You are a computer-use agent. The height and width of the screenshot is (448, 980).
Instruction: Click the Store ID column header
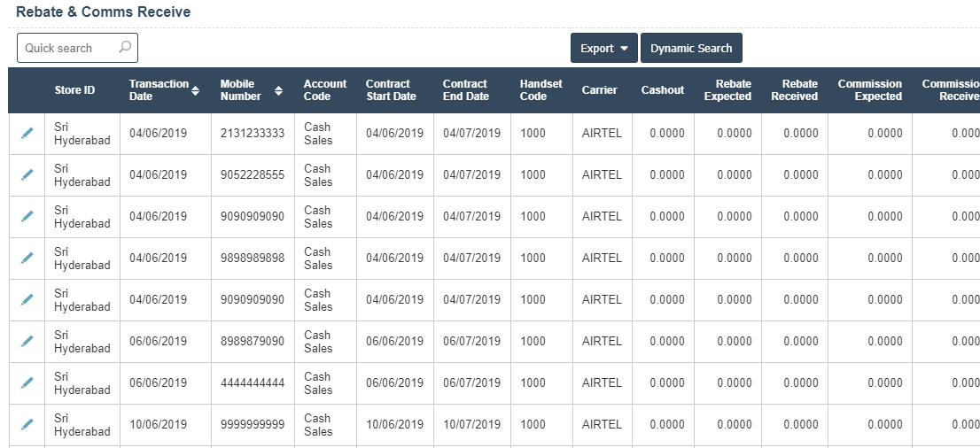[74, 90]
